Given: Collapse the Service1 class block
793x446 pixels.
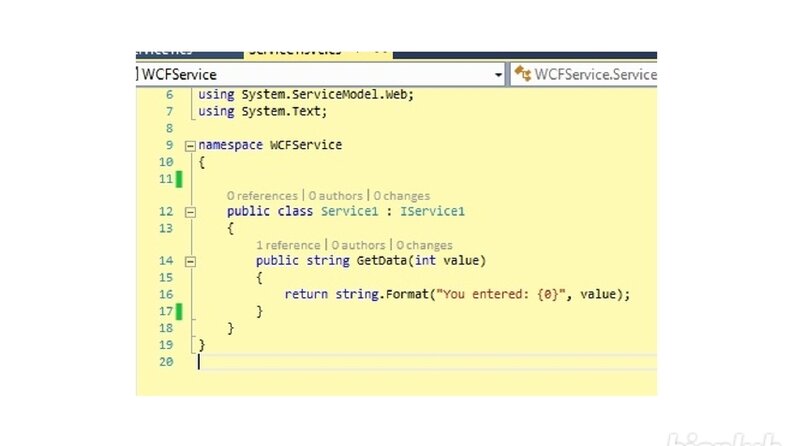Looking at the screenshot, I should [x=190, y=212].
